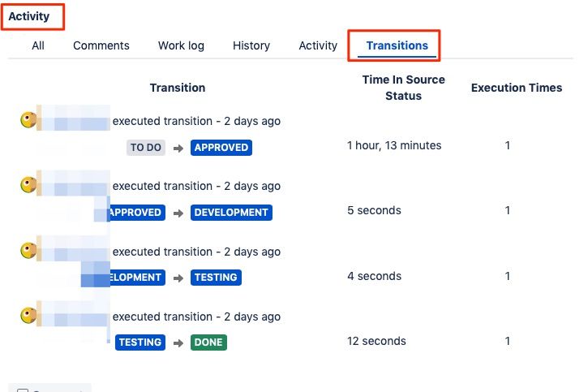Click avatar beside APPROVED to DEVELOPMENT transition
Screen dimensions: 588x392
tap(28, 185)
